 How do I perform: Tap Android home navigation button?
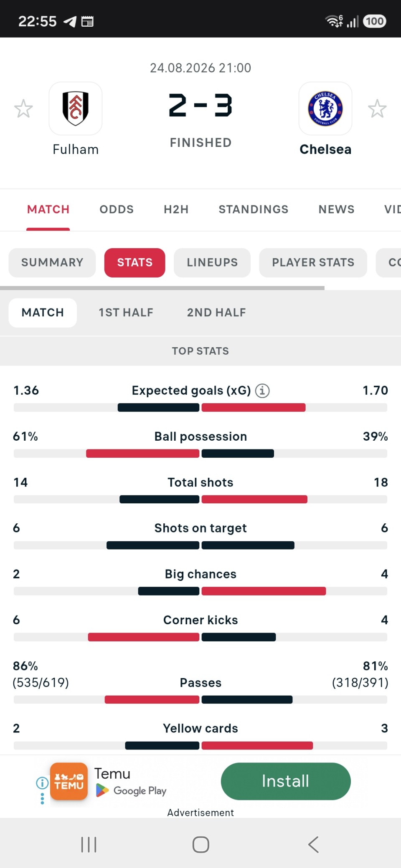[200, 845]
